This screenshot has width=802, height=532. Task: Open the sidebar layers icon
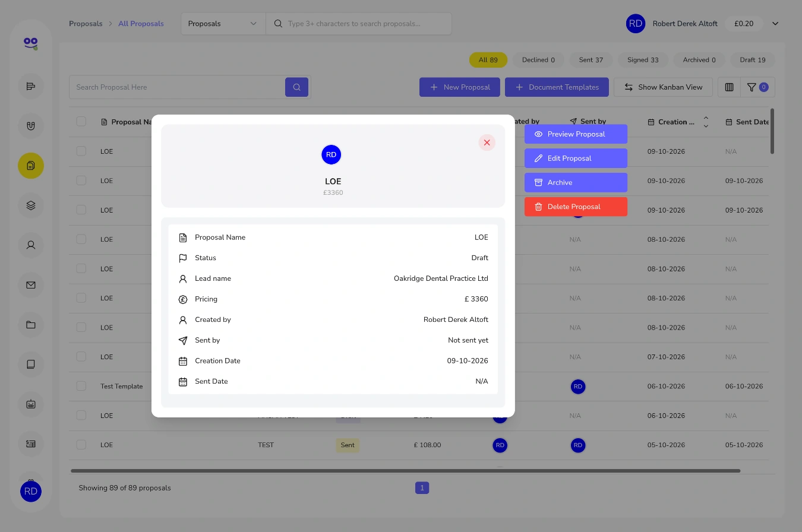(x=31, y=205)
